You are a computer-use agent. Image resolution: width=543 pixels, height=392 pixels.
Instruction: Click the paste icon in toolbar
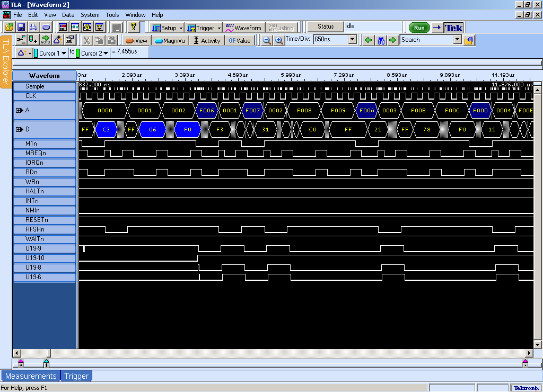coord(111,40)
